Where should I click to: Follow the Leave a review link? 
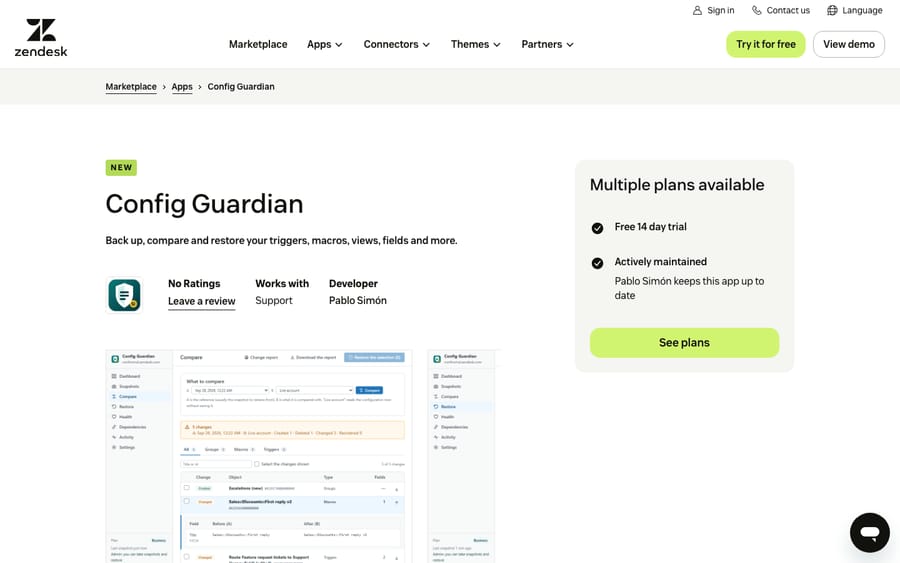(201, 301)
